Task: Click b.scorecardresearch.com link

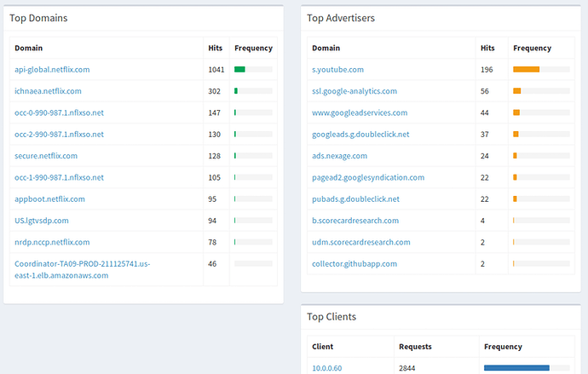Action: [355, 221]
